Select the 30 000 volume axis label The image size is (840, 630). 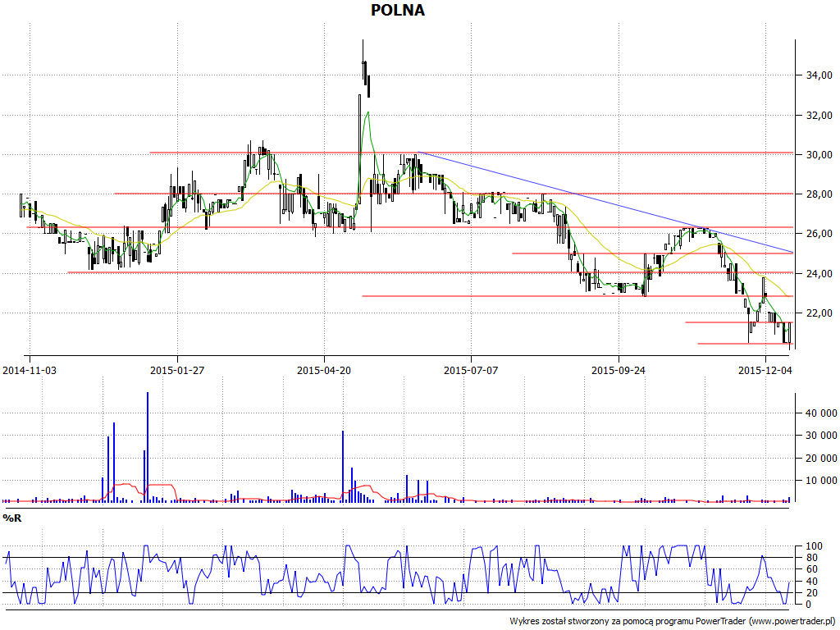[820, 436]
